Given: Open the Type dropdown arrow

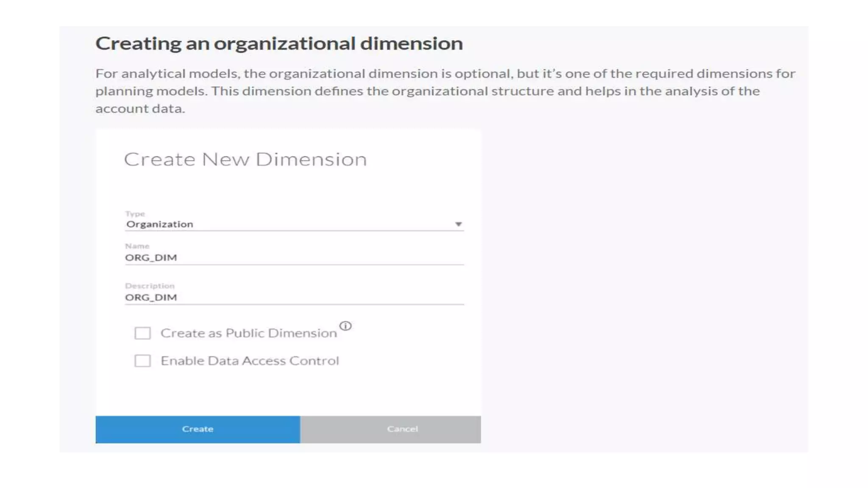Looking at the screenshot, I should click(x=458, y=224).
